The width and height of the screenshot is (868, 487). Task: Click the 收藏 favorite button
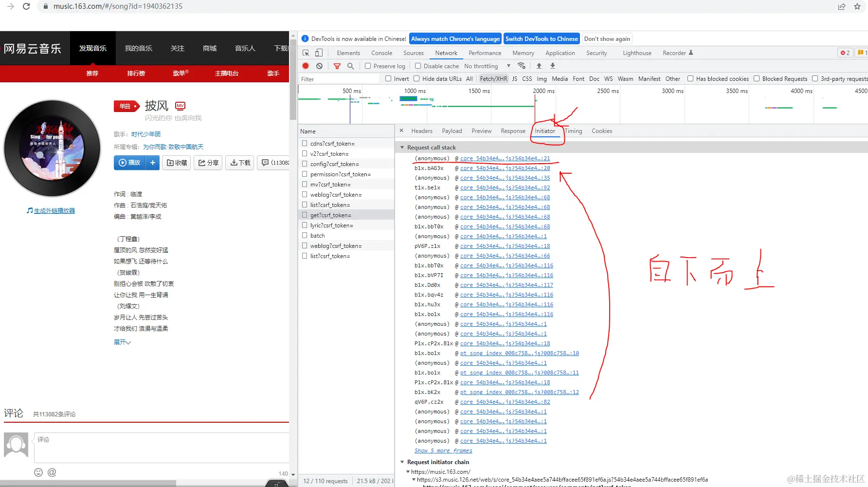coord(177,163)
